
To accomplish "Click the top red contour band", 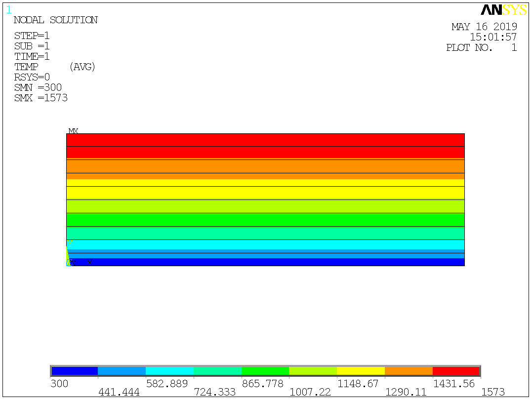I will click(x=265, y=146).
